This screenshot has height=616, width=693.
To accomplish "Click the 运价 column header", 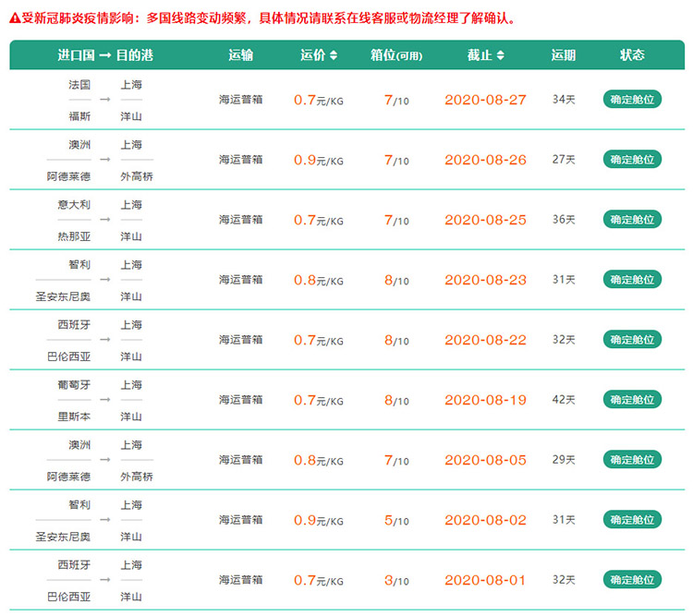I will coord(313,55).
